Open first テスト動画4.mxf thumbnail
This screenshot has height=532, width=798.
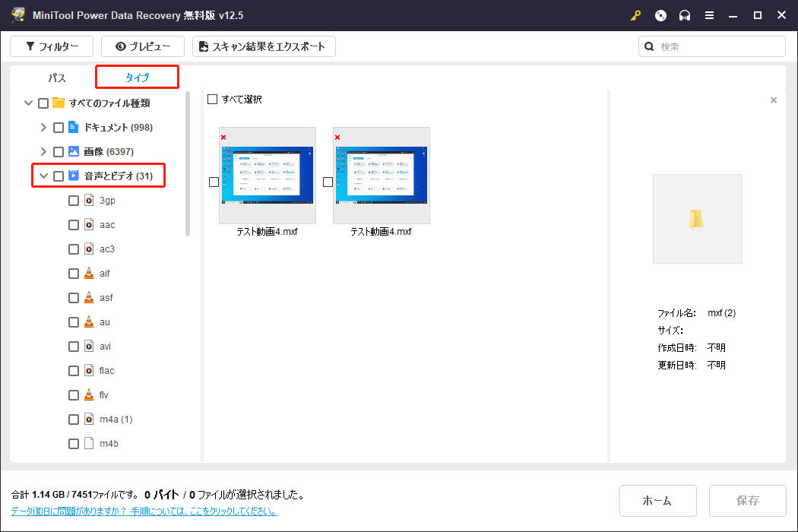pyautogui.click(x=268, y=175)
